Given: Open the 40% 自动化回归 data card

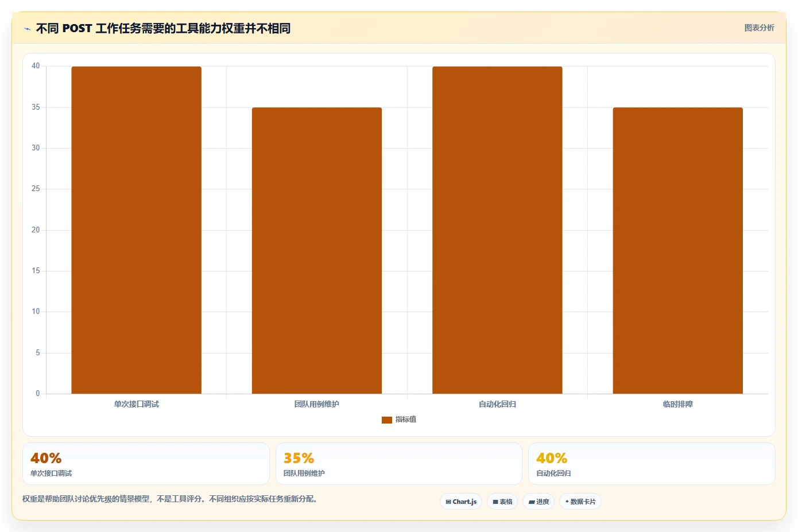Looking at the screenshot, I should click(652, 464).
